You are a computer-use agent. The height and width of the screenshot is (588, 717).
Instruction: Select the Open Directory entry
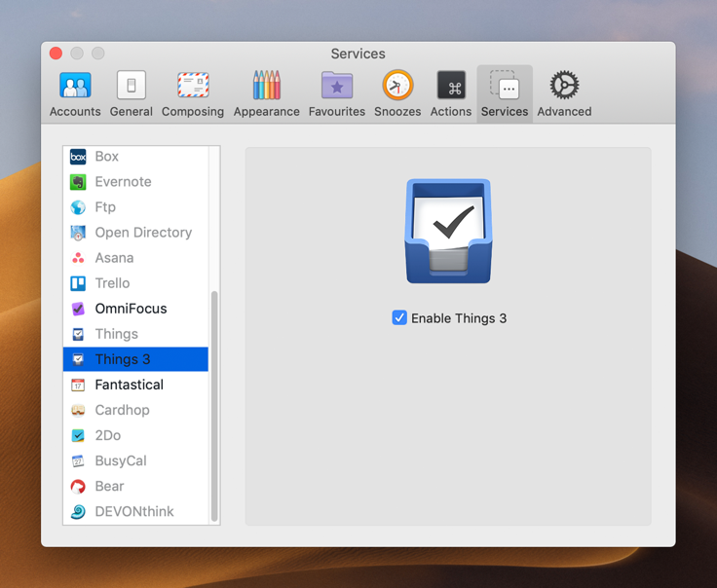[135, 233]
